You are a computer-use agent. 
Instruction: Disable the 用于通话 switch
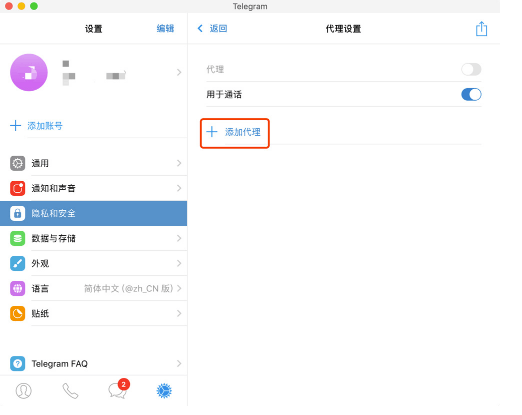(x=471, y=94)
